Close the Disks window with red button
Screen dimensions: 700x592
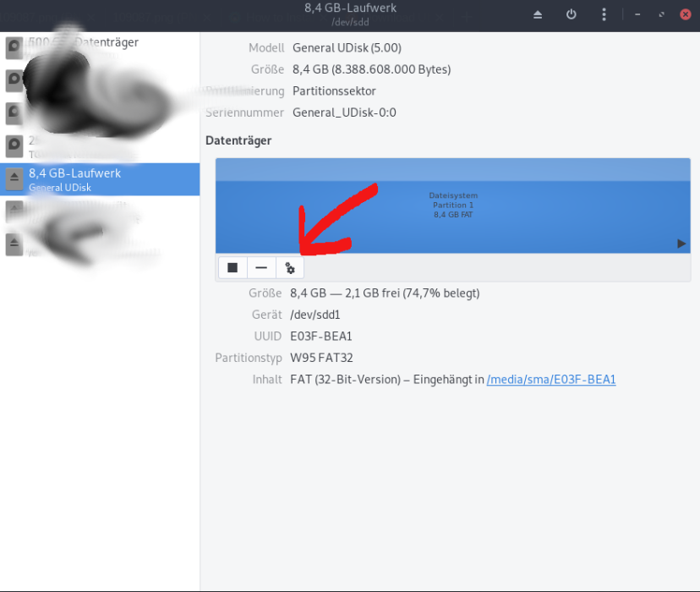[x=685, y=14]
